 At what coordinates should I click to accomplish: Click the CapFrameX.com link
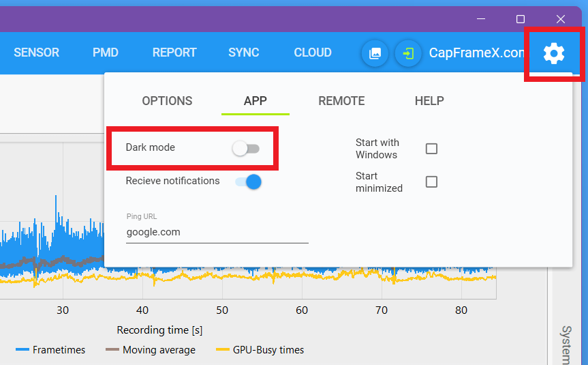[x=476, y=53]
